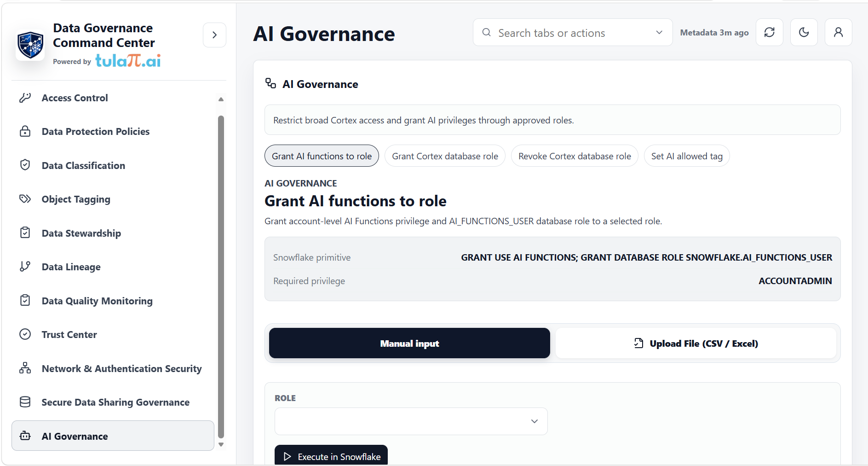
Task: Click the Data Governance shield logo
Action: point(30,45)
